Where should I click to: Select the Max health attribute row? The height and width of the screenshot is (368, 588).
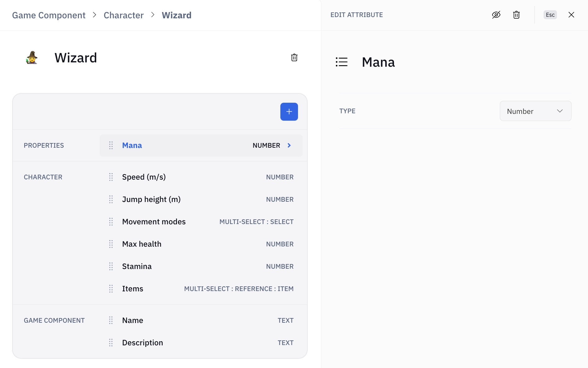point(201,244)
